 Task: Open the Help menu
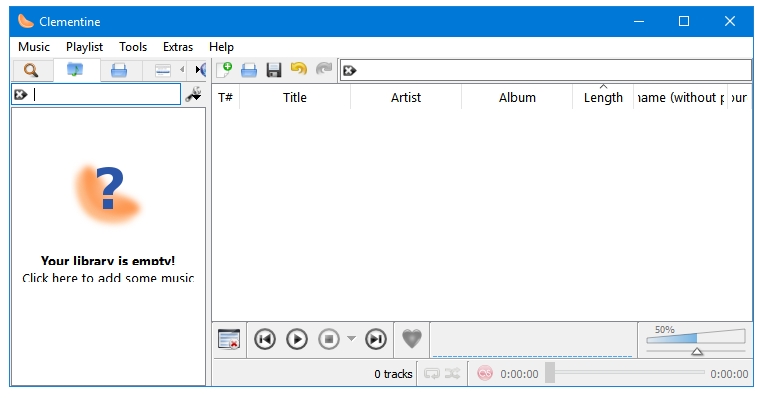click(x=221, y=47)
